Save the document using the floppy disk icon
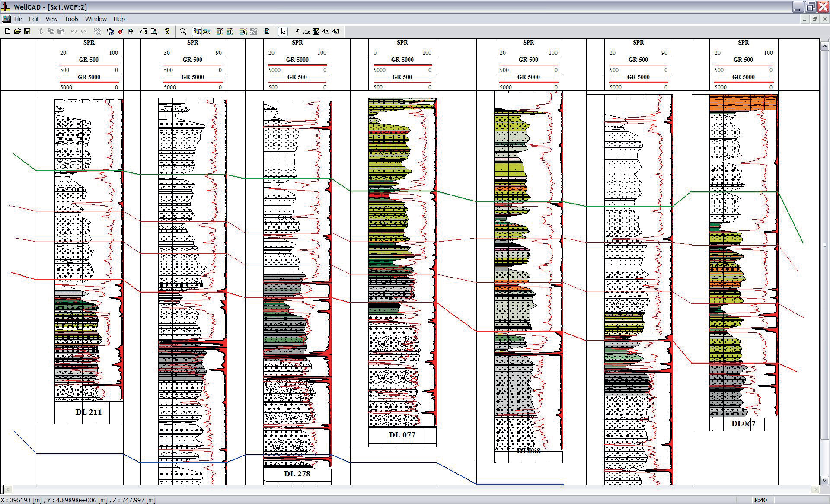 point(27,31)
